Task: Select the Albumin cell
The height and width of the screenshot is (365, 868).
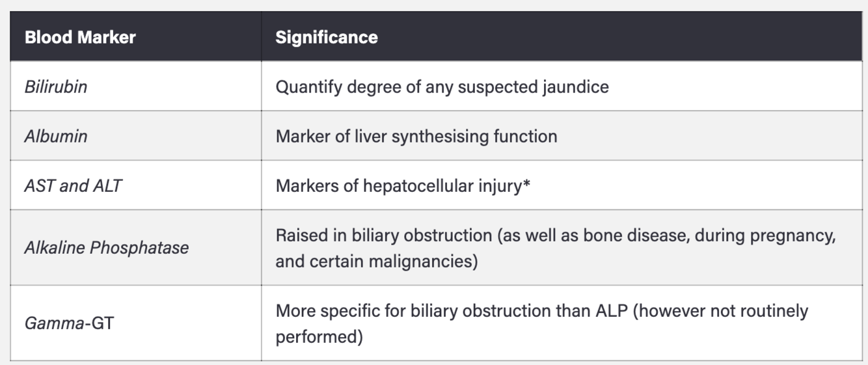Action: coord(135,136)
